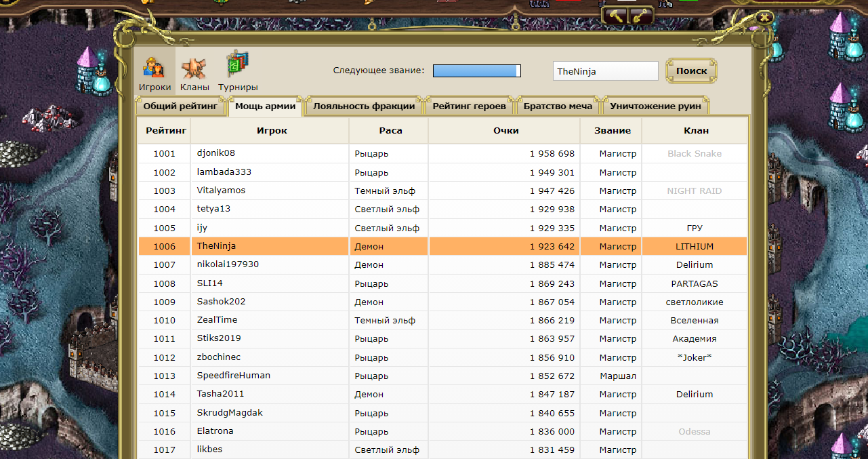Click the golden hammer build icon
This screenshot has width=868, height=459.
[x=615, y=16]
